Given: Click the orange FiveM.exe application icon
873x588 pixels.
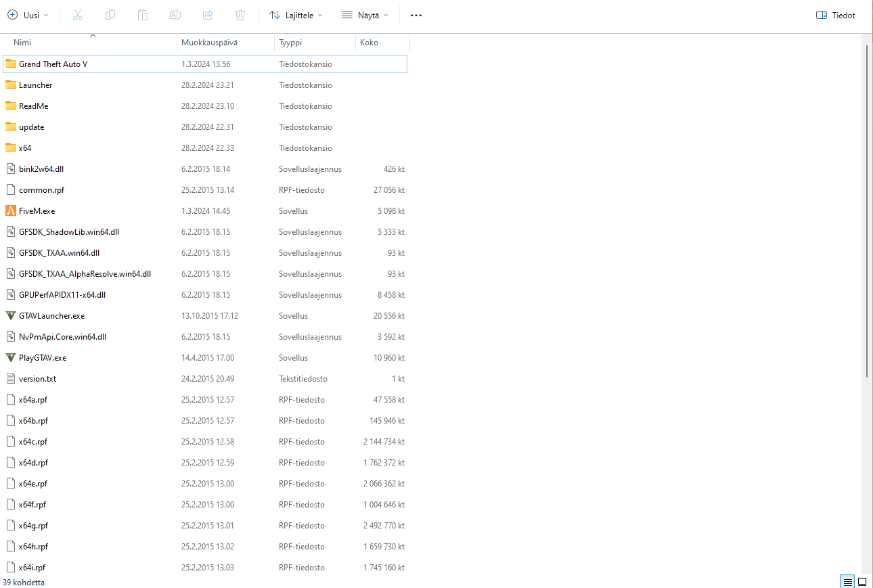Looking at the screenshot, I should point(10,210).
